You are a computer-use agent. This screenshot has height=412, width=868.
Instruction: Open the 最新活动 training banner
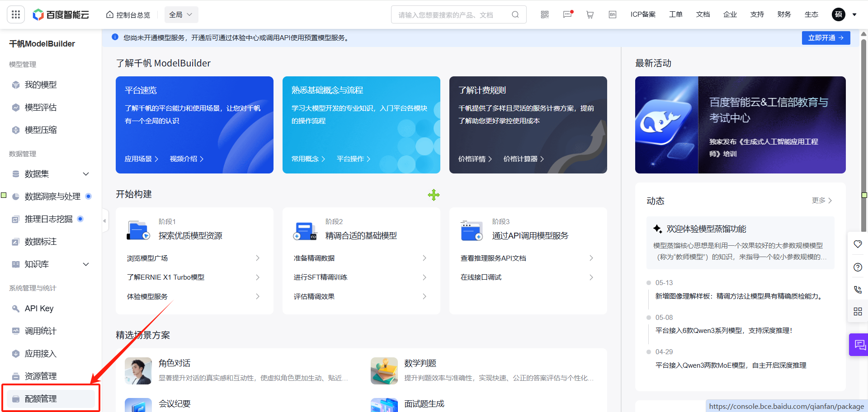coord(740,125)
